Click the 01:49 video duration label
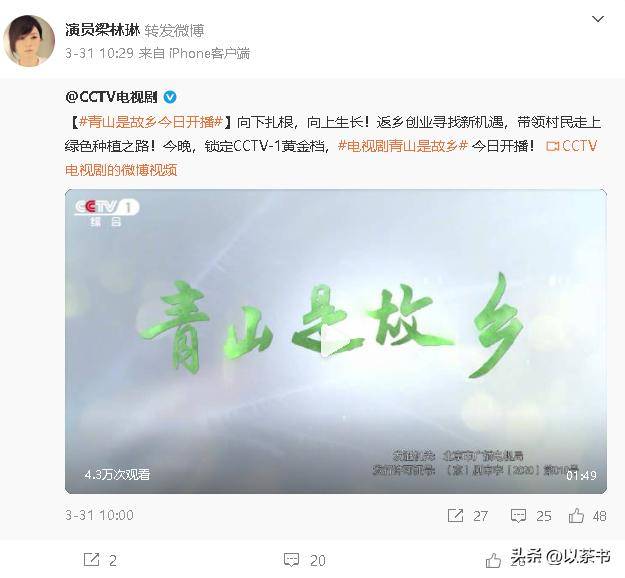This screenshot has height=578, width=625. 581,475
